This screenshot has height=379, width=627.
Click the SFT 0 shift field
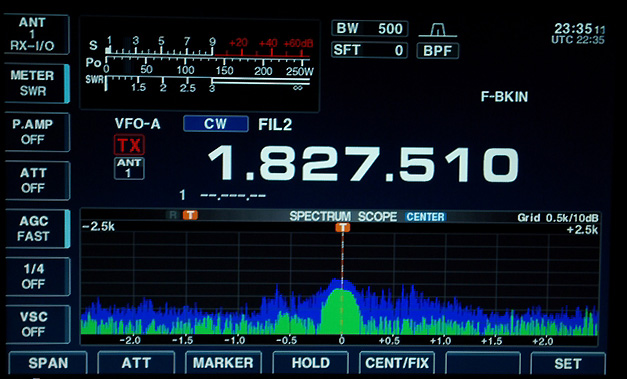point(369,50)
